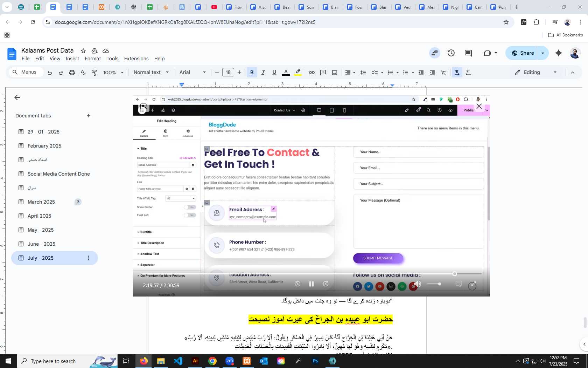This screenshot has width=588, height=368.
Task: Click the Redo icon in Docs toolbar
Action: (x=61, y=73)
